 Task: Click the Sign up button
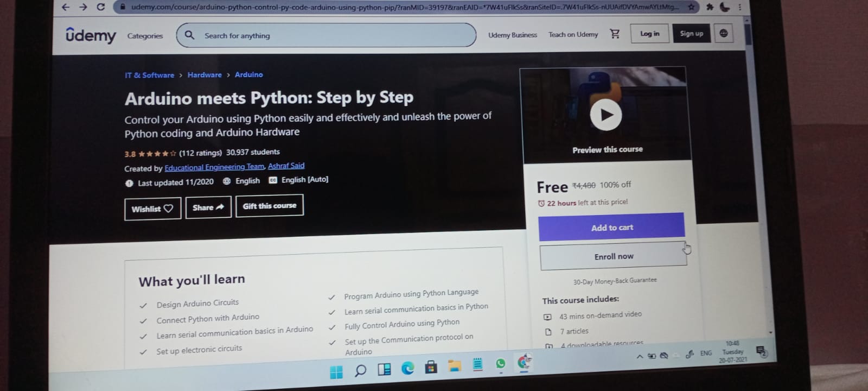tap(691, 33)
